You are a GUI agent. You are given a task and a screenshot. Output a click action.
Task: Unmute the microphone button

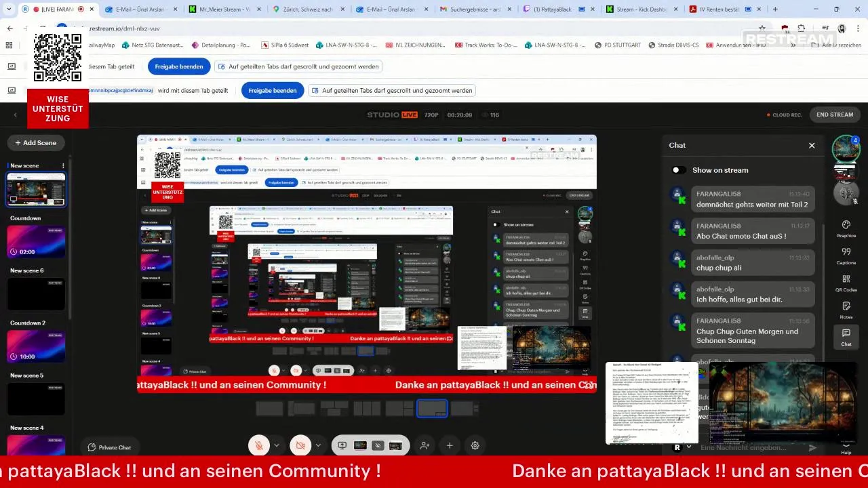coord(258,445)
